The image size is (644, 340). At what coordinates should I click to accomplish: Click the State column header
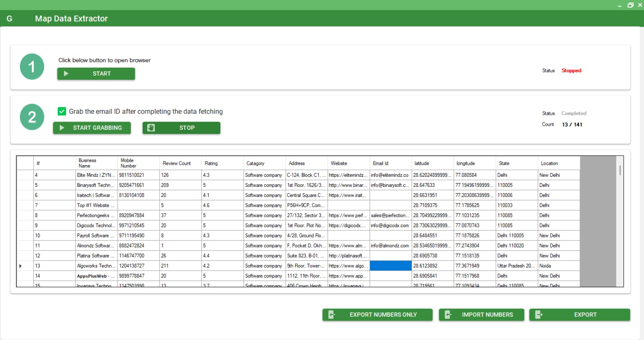tap(517, 163)
